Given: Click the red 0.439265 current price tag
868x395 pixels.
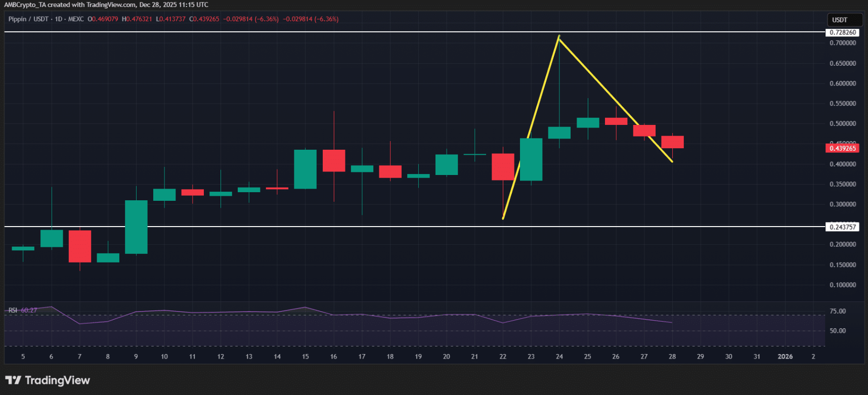Looking at the screenshot, I should tap(843, 148).
